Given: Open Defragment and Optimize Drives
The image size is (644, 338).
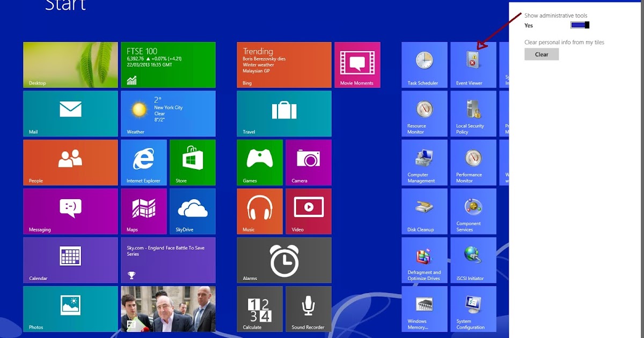Looking at the screenshot, I should tap(425, 260).
